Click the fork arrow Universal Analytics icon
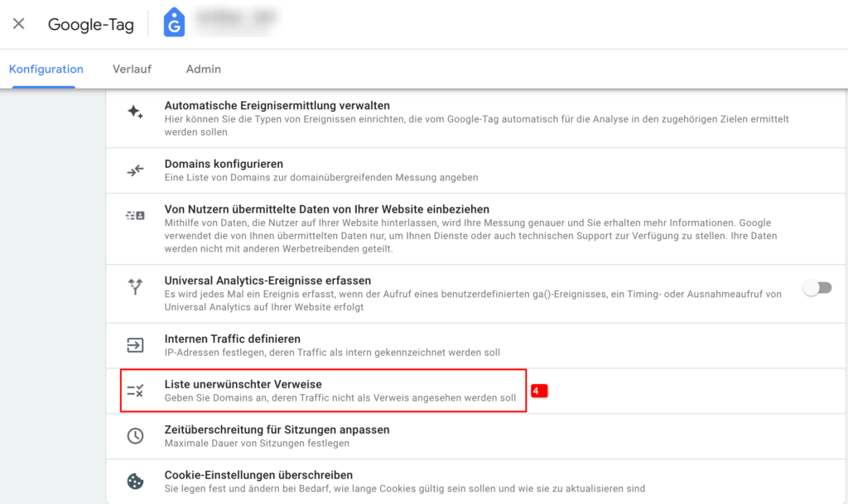This screenshot has height=504, width=848. click(x=135, y=286)
